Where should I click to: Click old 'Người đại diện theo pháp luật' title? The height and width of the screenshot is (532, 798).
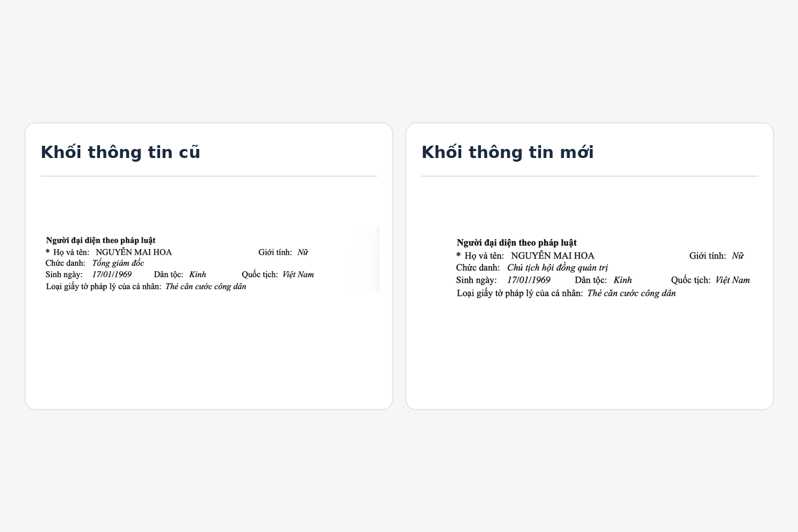101,240
